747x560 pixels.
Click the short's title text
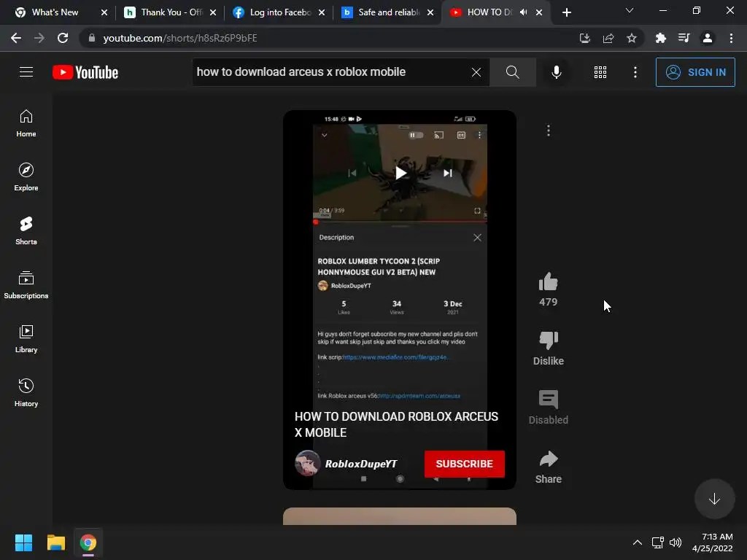(x=396, y=424)
